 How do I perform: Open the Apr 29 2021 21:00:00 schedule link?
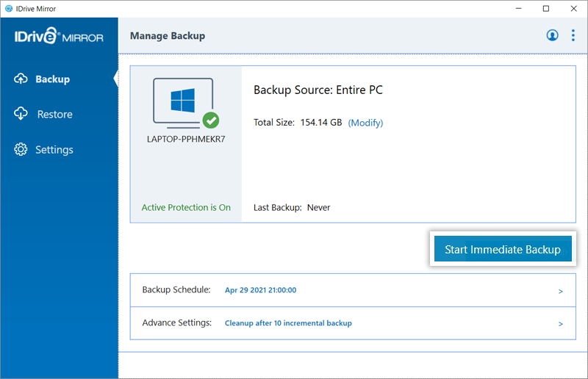pos(261,290)
